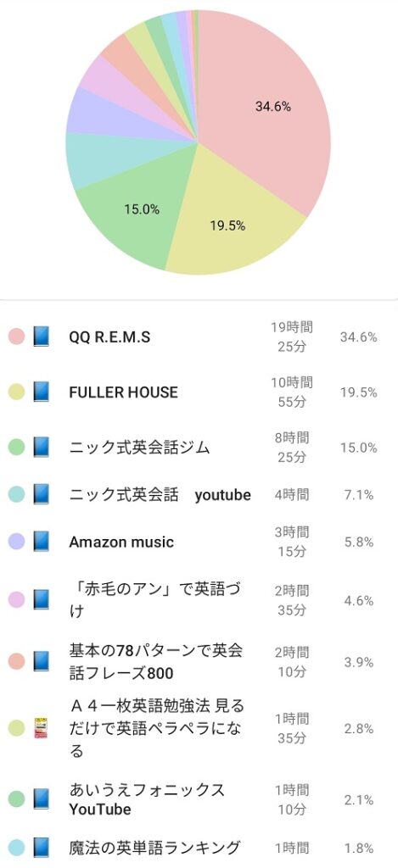The image size is (398, 868).
Task: Click the blue book icon beside QQ R.E.M.S
Action: tap(41, 337)
